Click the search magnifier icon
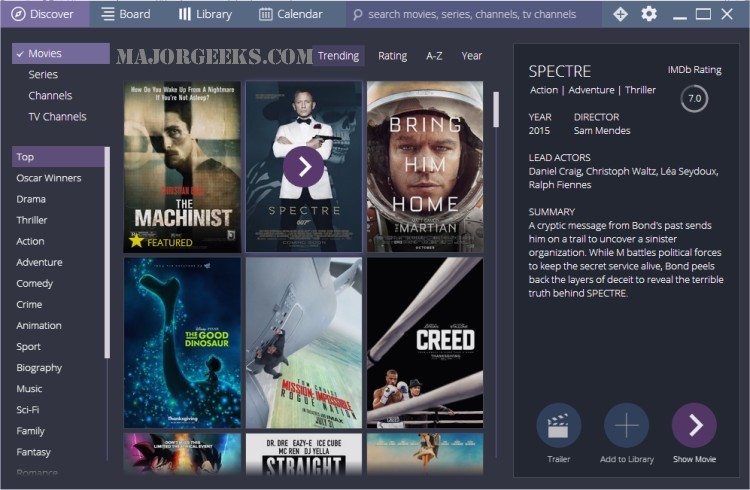 point(357,15)
